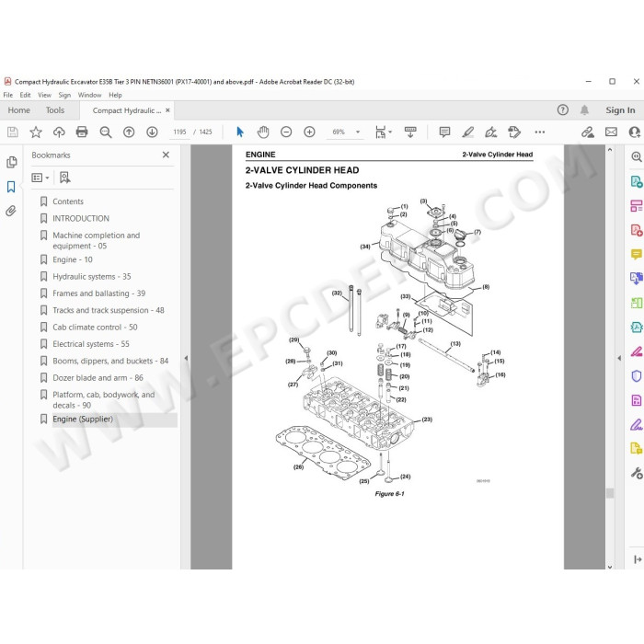644x644 pixels.
Task: Click the Save file icon
Action: point(13,132)
